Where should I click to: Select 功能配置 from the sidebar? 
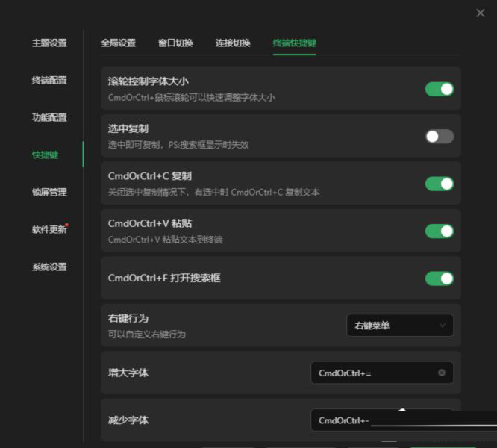pos(49,118)
